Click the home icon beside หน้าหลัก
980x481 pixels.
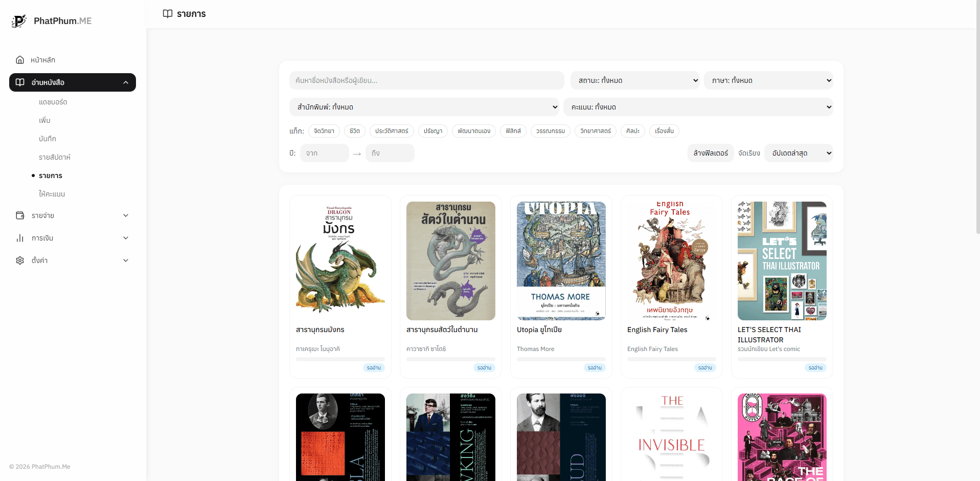tap(20, 60)
